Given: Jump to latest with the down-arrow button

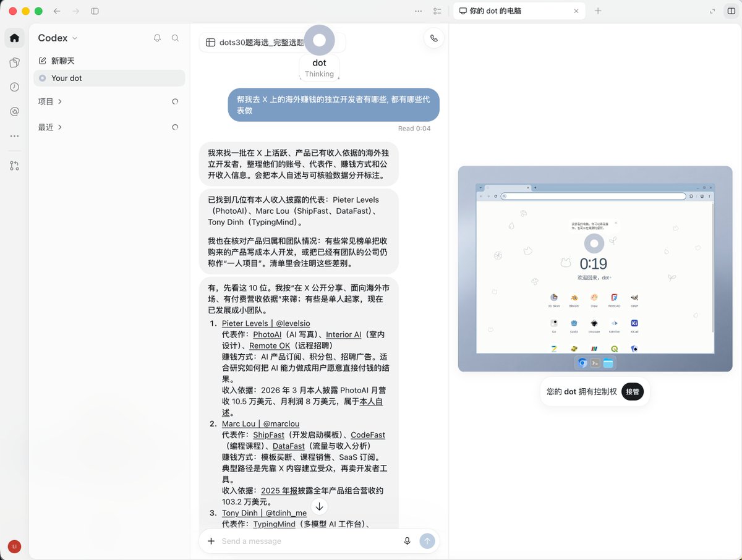Looking at the screenshot, I should point(319,507).
